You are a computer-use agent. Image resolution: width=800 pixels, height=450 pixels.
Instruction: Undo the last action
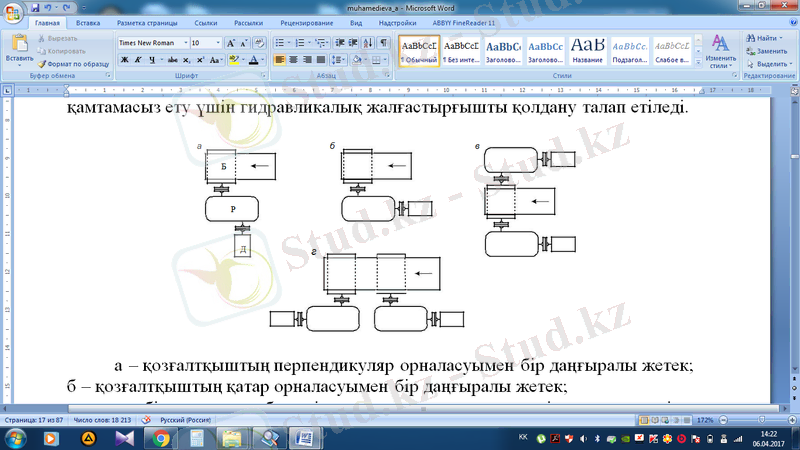pos(47,8)
